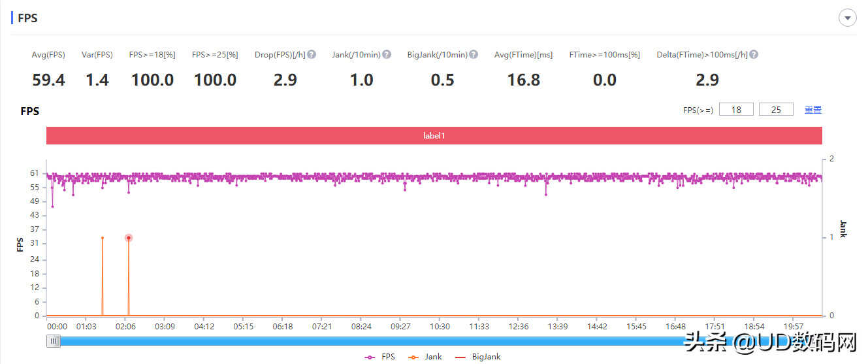The image size is (868, 364).
Task: Edit the FPS threshold field showing 25
Action: coord(776,110)
